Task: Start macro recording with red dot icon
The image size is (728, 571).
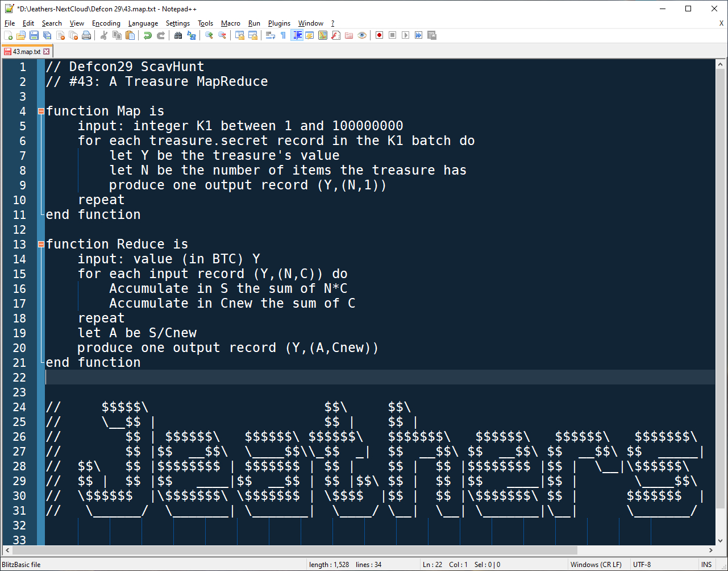Action: click(x=379, y=35)
